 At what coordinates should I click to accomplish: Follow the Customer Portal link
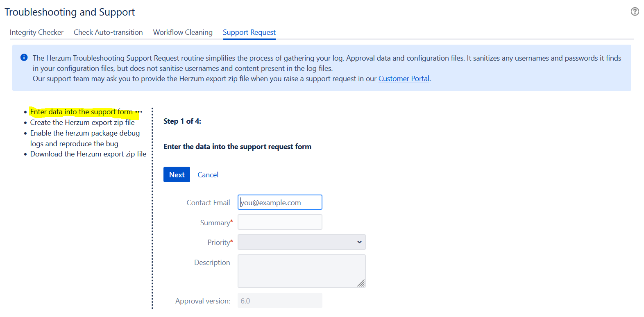click(x=404, y=79)
